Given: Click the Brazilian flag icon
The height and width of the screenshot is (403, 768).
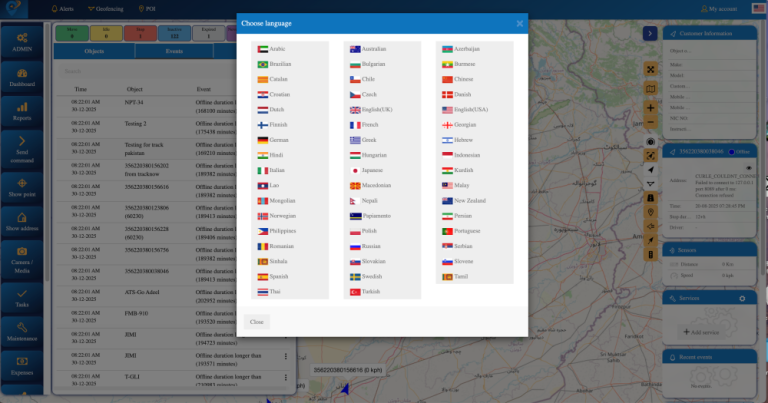Looking at the screenshot, I should click(262, 63).
